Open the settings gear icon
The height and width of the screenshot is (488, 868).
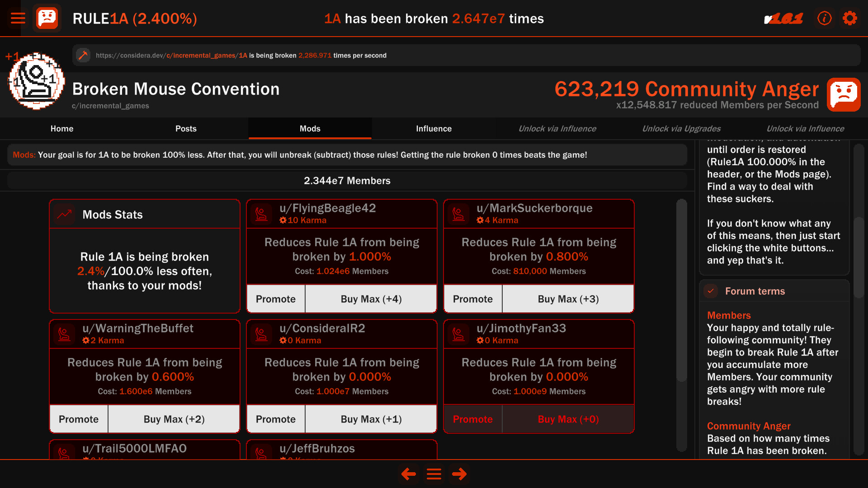[849, 18]
